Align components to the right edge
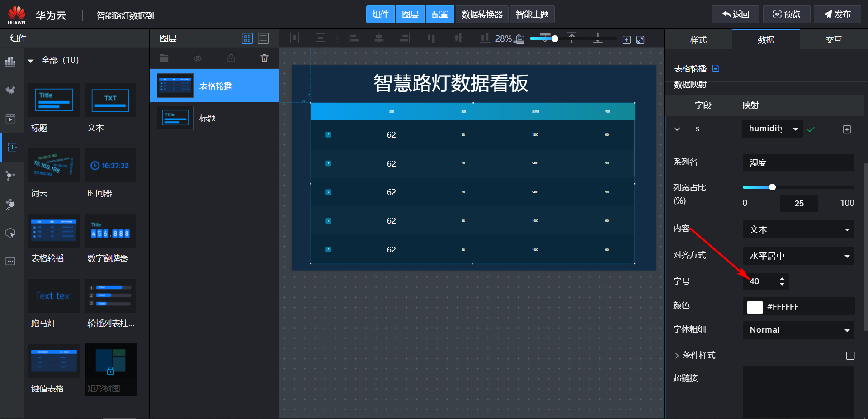Viewport: 868px width, 419px height. coord(405,38)
